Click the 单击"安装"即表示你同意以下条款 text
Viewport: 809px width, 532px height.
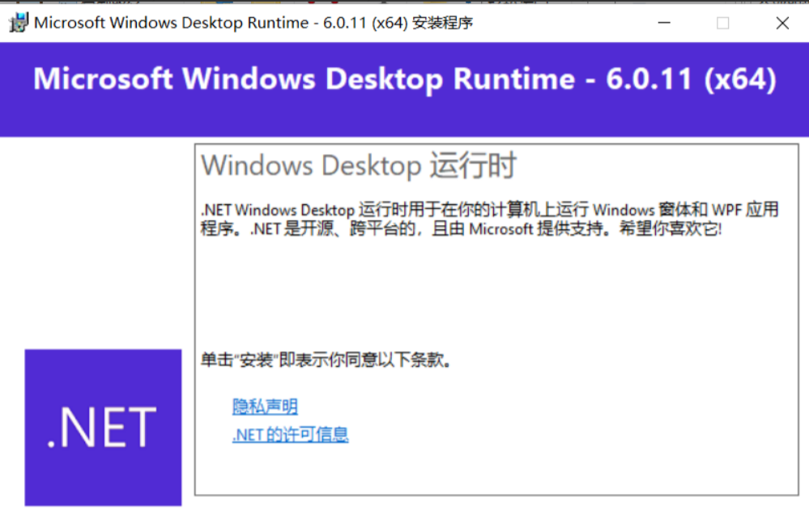coord(326,360)
